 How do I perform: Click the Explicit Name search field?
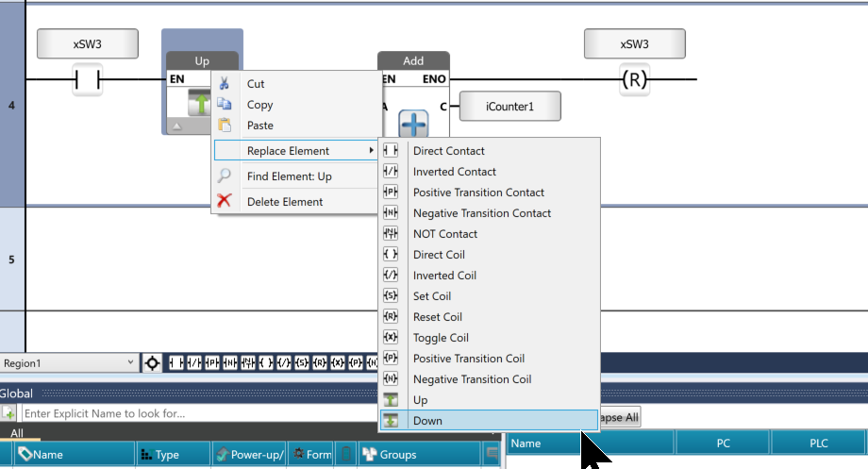tap(255, 413)
